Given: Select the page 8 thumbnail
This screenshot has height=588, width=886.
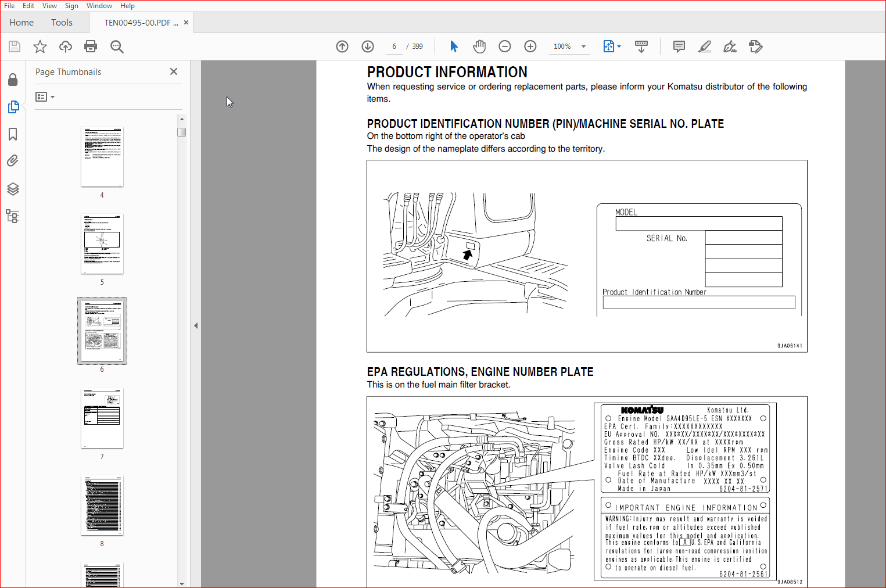Looking at the screenshot, I should [102, 505].
